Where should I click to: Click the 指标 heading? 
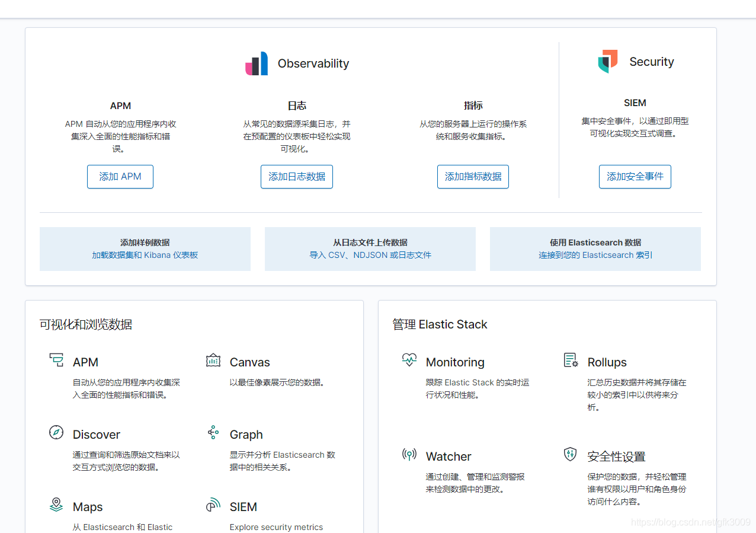click(x=473, y=106)
